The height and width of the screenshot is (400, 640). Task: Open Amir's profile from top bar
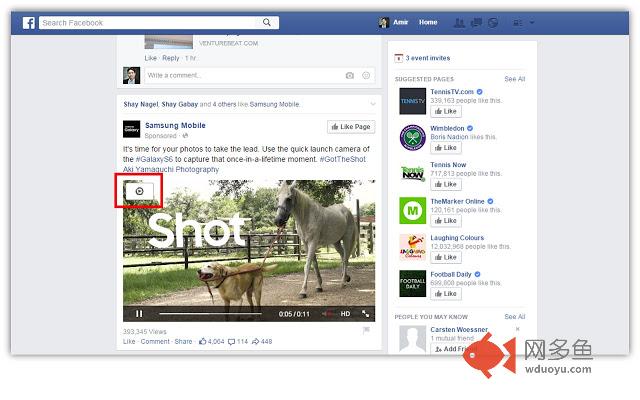[x=393, y=22]
